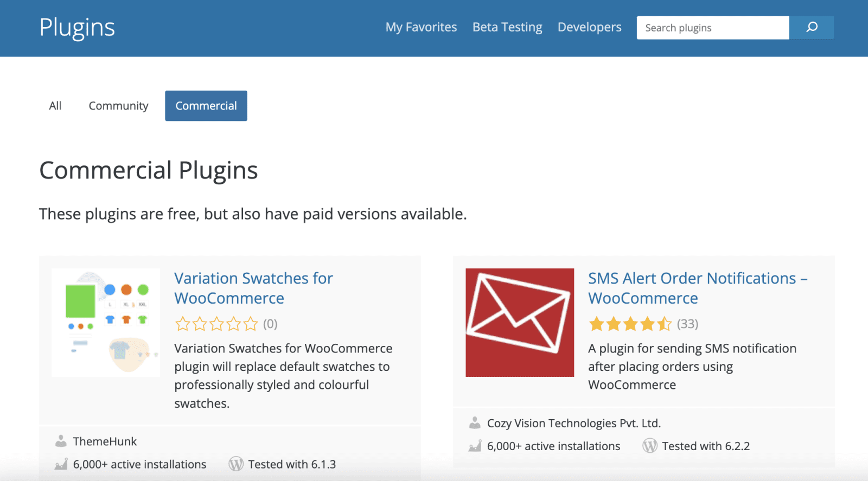The width and height of the screenshot is (868, 481).
Task: Click the empty star rating for Variation Swatches
Action: pyautogui.click(x=216, y=324)
